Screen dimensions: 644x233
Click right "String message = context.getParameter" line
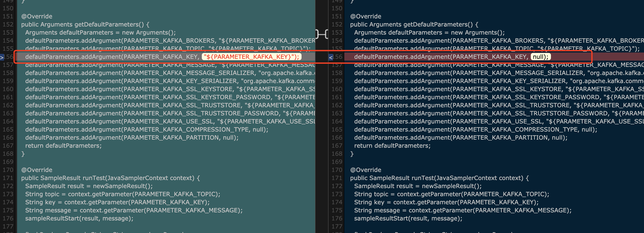[463, 210]
